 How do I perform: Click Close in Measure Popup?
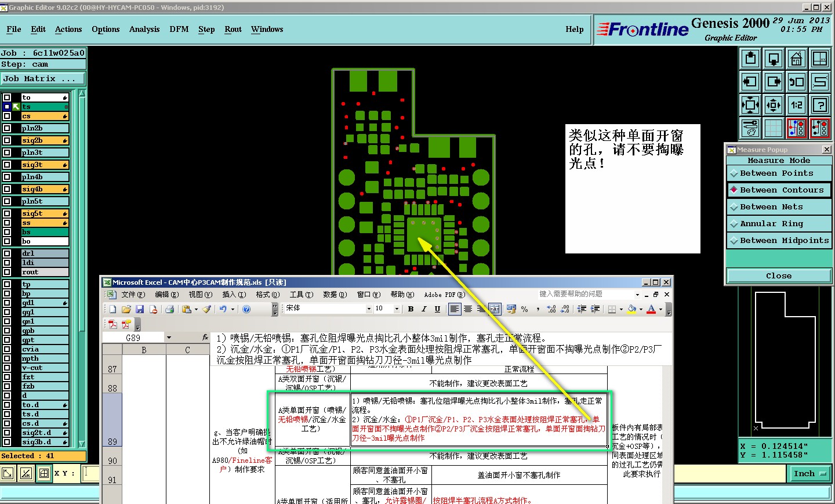[x=779, y=276]
